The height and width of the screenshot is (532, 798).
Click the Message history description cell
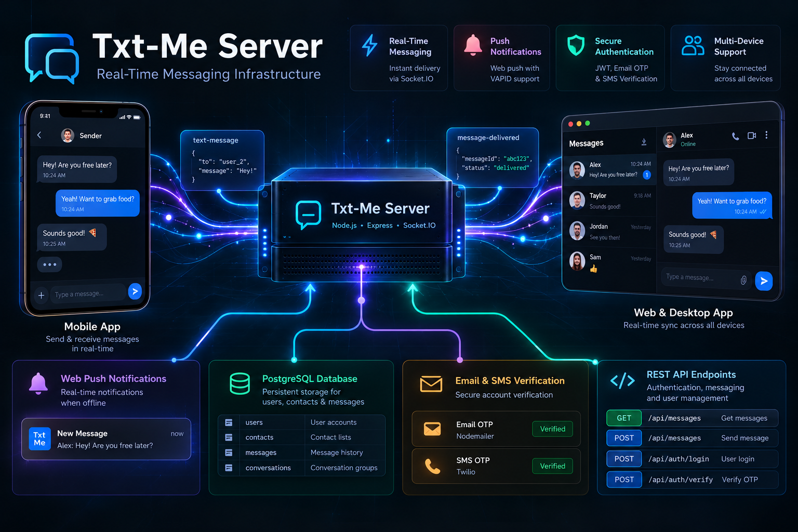(337, 453)
